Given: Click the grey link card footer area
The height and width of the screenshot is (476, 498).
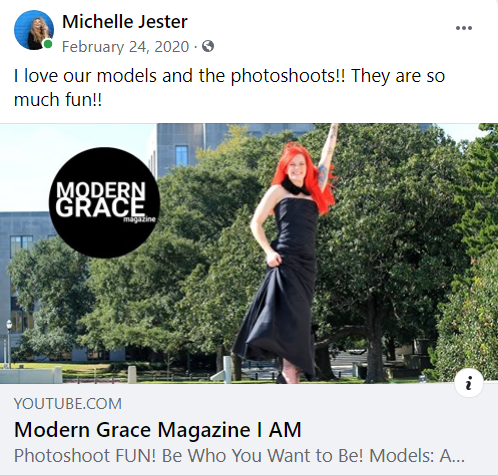Looking at the screenshot, I should 249,430.
